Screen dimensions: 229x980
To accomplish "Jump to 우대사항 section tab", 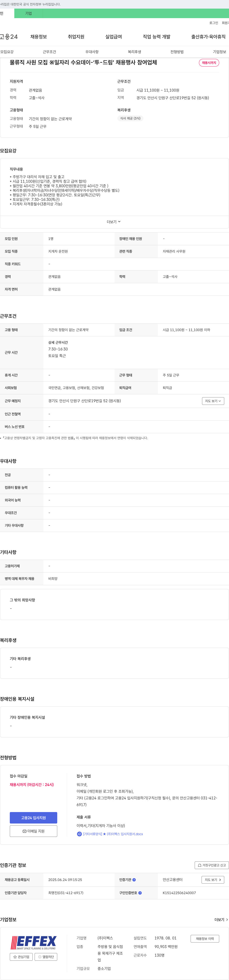I will click(x=92, y=52).
